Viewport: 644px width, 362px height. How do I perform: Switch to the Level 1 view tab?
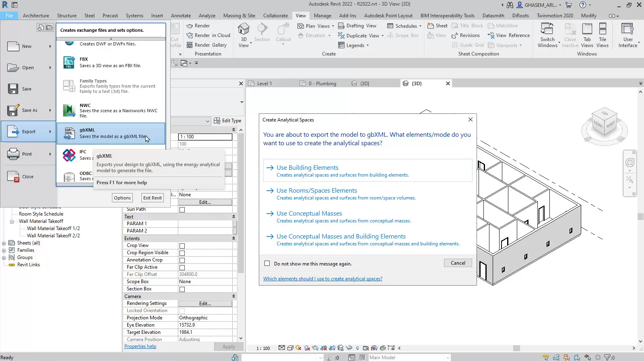point(264,84)
